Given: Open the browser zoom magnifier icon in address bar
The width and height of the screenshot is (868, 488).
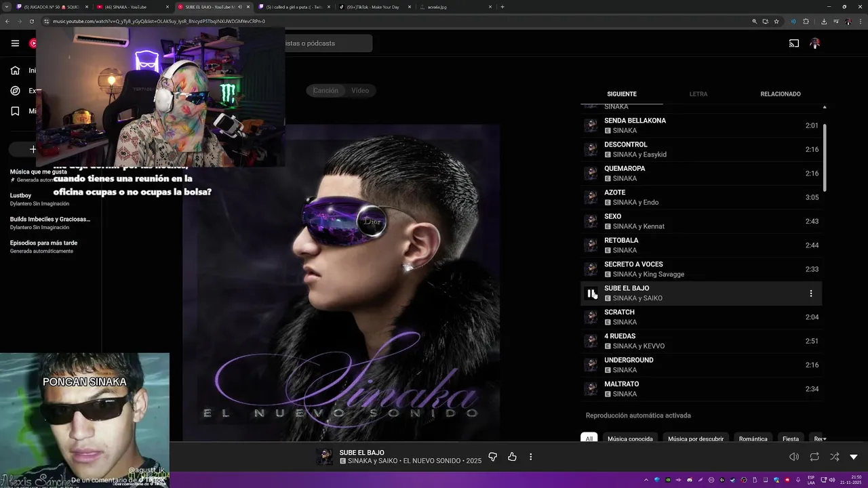Looking at the screenshot, I should tap(754, 21).
